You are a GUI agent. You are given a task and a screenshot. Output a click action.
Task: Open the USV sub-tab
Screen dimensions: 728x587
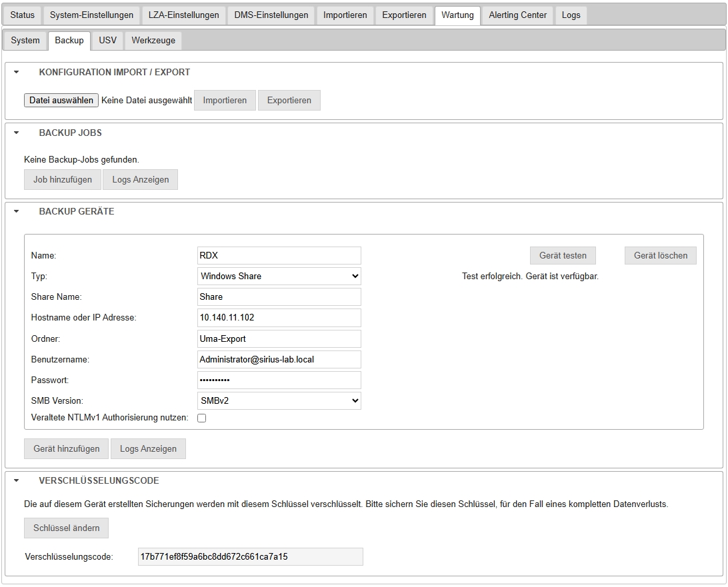coord(107,41)
